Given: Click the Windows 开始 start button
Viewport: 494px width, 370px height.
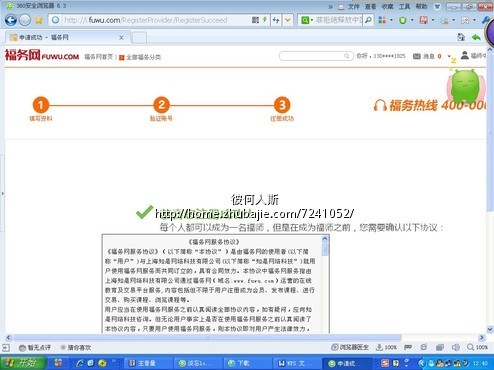Looking at the screenshot, I should click(x=23, y=363).
